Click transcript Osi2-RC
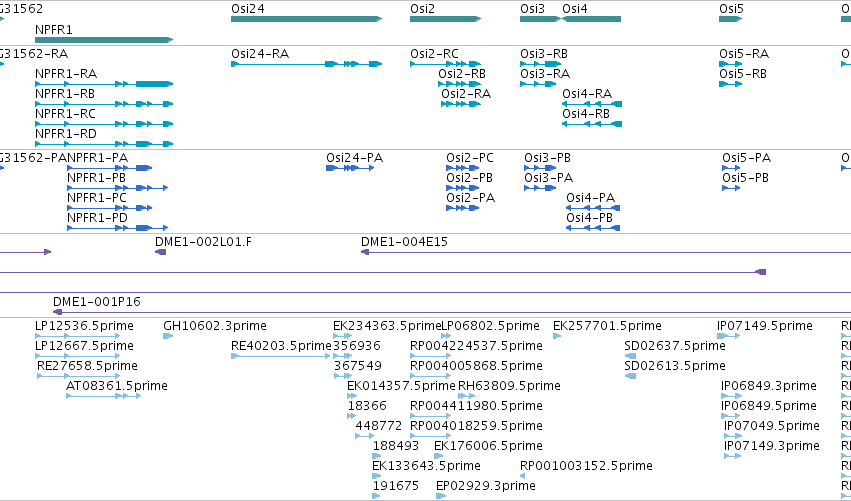 pos(445,64)
